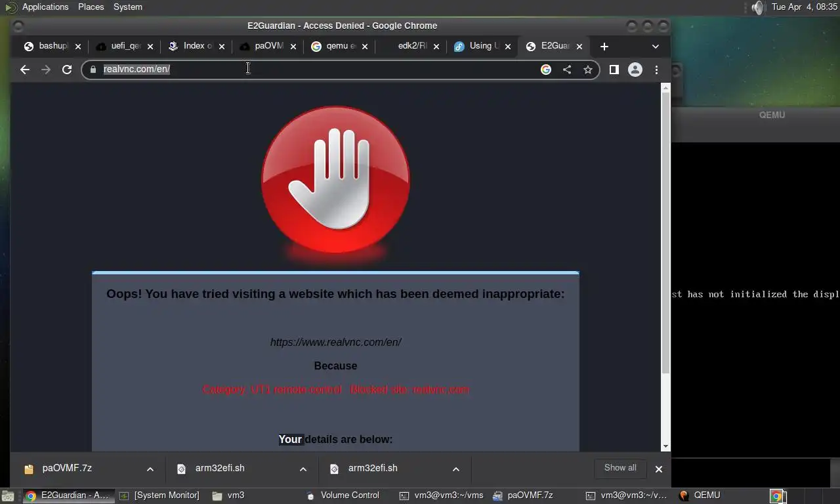Expand options for paOVMF.7z download

tap(150, 469)
